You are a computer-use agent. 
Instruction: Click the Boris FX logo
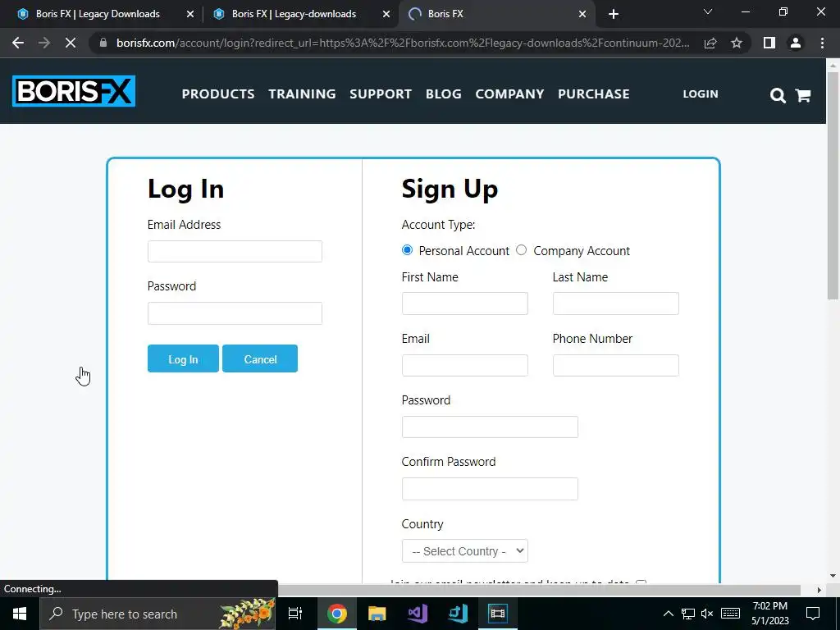[74, 91]
